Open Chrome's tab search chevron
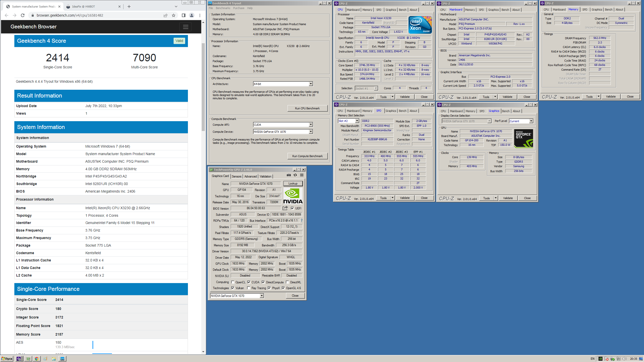The width and height of the screenshot is (644, 362). tap(176, 7)
